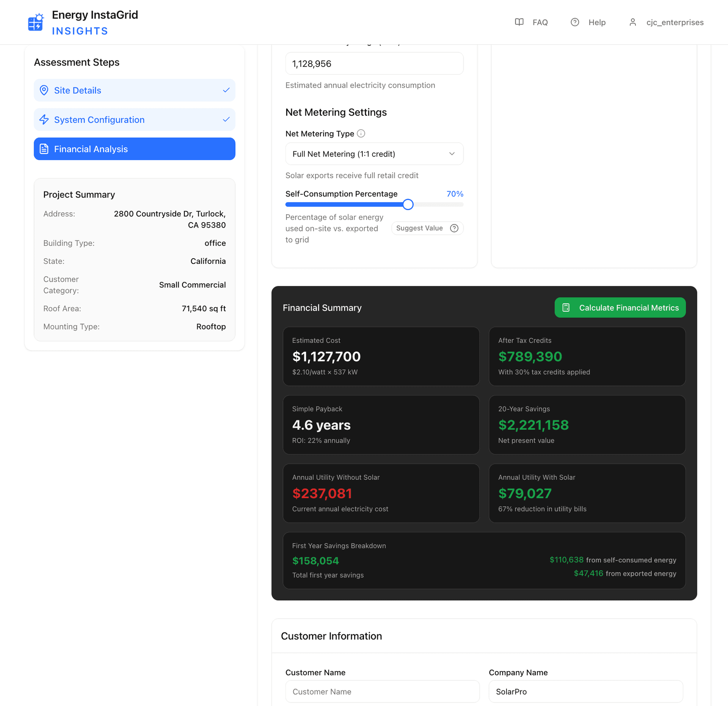The width and height of the screenshot is (728, 706).
Task: Select the Financial Analysis step
Action: 135,149
